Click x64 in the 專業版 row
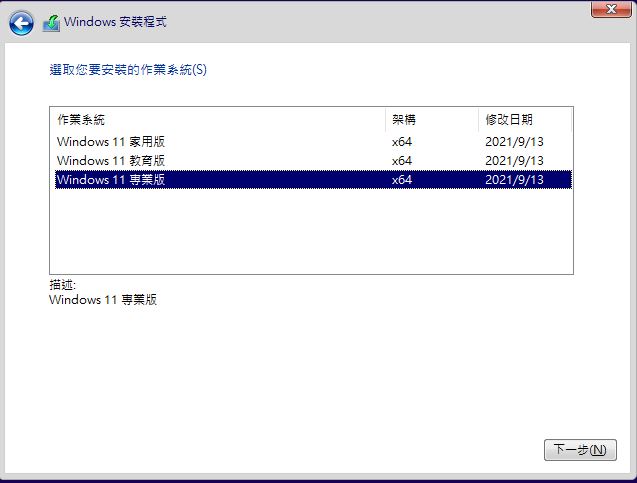 click(402, 180)
